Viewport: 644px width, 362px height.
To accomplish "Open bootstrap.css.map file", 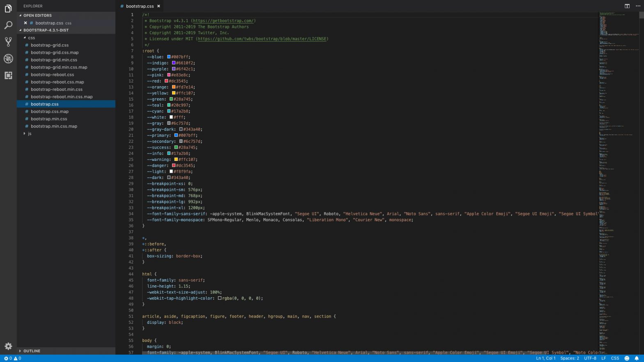I will 66,112.
